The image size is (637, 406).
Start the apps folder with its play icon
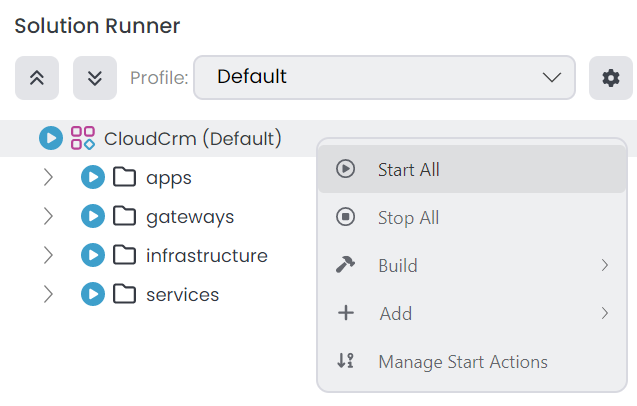tap(93, 178)
